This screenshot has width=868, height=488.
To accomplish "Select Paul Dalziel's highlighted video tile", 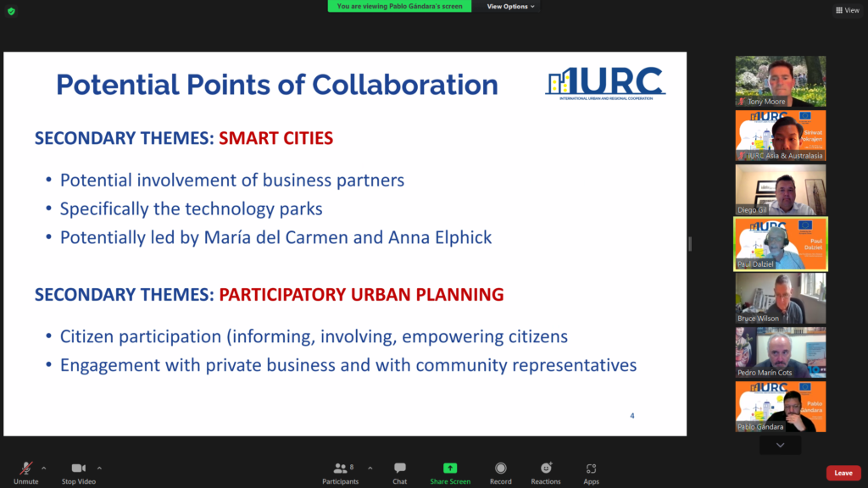I will point(780,244).
